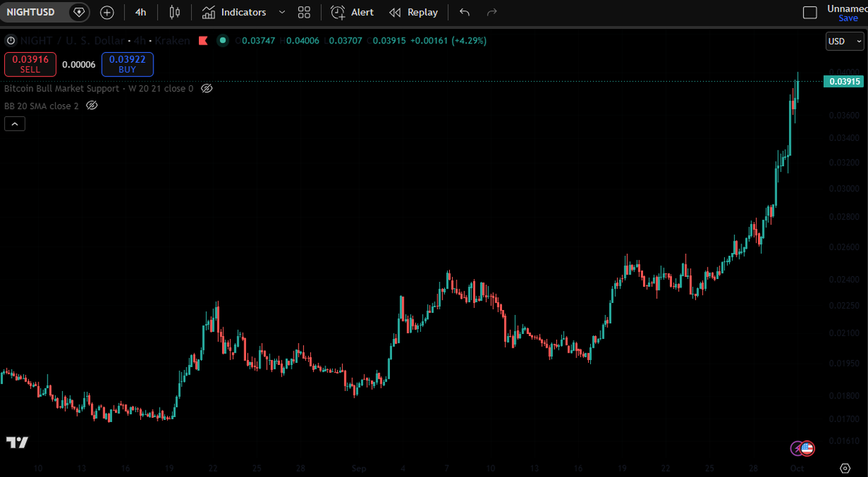Click the green market status dot
Viewport: 868px width, 477px height.
point(223,40)
